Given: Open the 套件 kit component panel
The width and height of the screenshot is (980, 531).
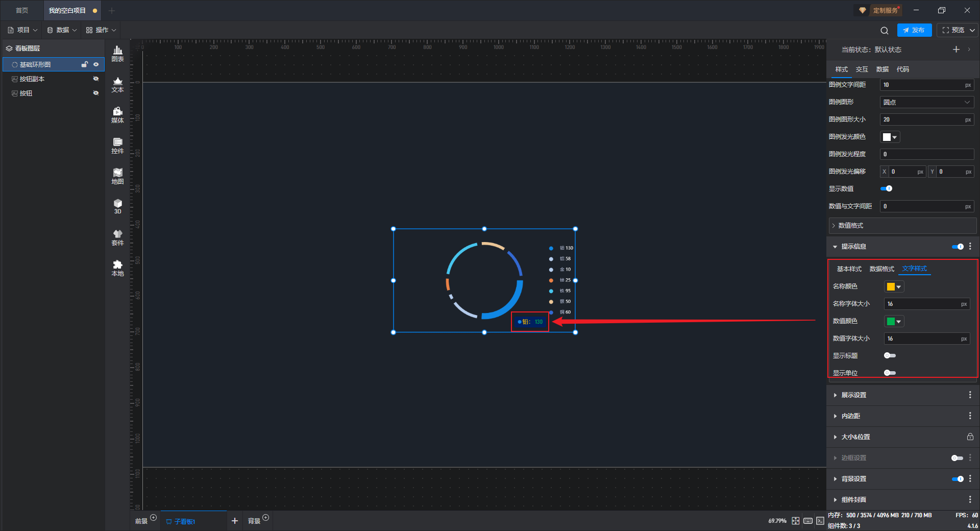Looking at the screenshot, I should [117, 237].
